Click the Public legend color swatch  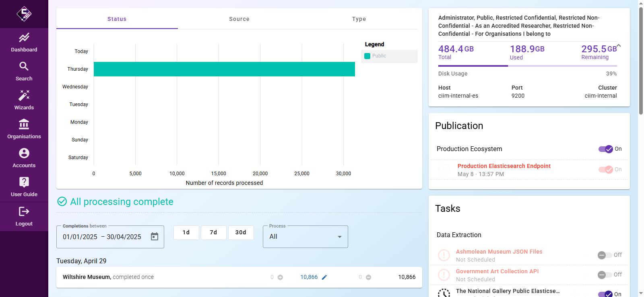[x=367, y=56]
